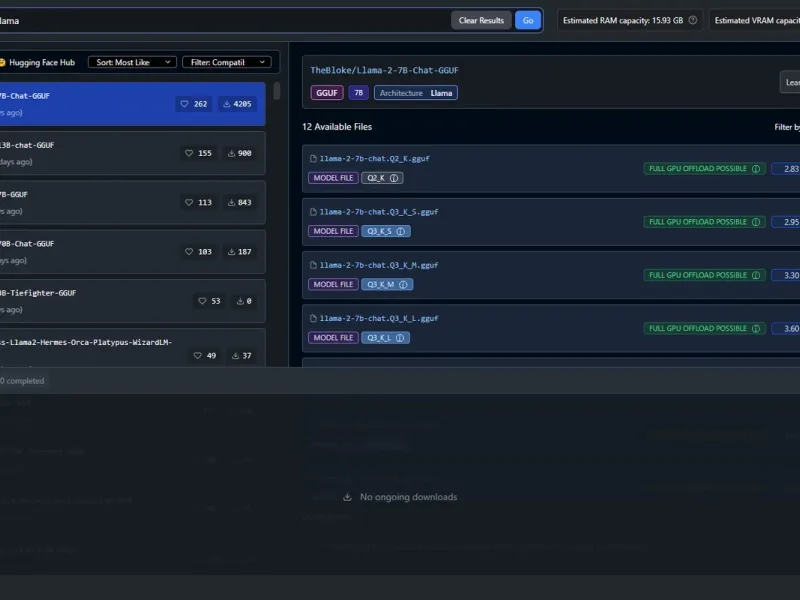Screen dimensions: 800x600
Task: Click the Hugging Face Hub emoji icon
Action: pos(3,62)
